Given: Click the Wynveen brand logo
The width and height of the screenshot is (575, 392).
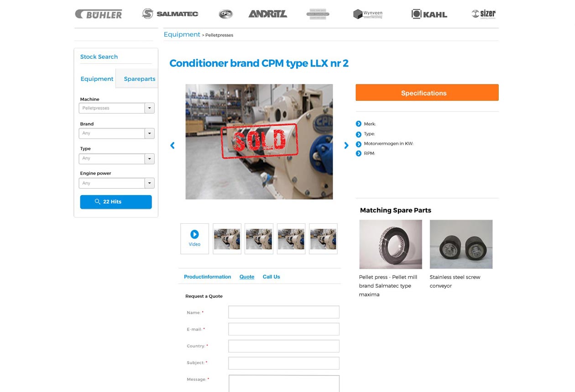Looking at the screenshot, I should tap(368, 14).
